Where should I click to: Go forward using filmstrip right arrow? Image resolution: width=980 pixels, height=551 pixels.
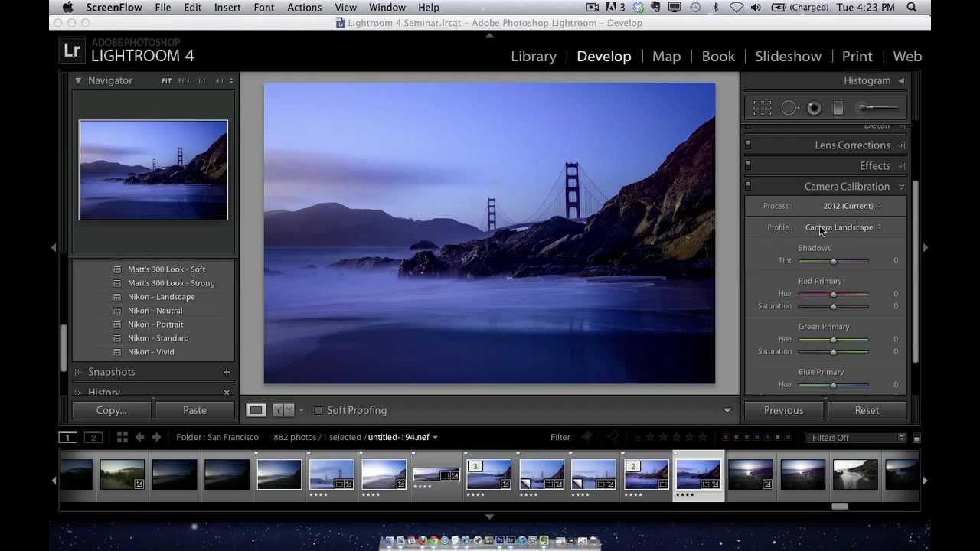point(156,437)
